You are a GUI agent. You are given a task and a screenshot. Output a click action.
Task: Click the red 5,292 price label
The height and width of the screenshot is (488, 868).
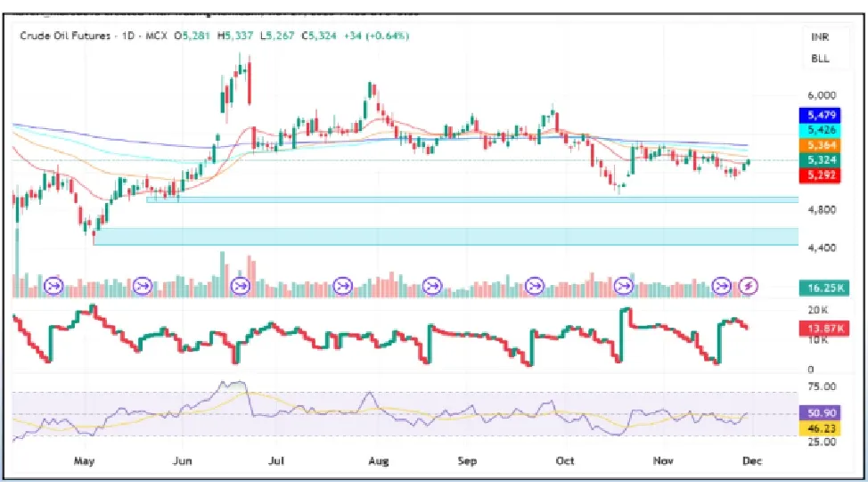[x=821, y=175]
